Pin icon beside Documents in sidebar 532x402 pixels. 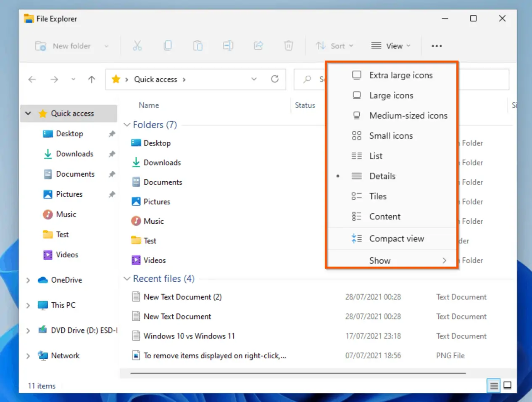coord(112,174)
